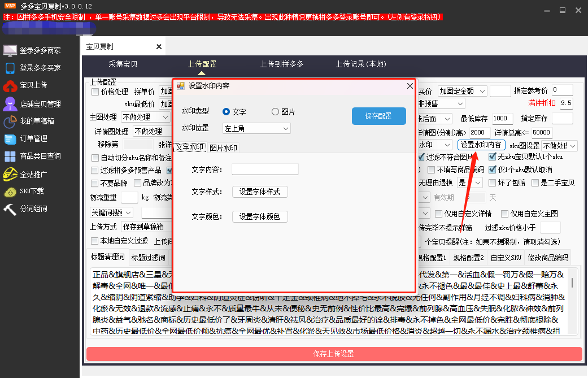This screenshot has width=588, height=378.
Task: Select the 文字水印 tab
Action: [x=190, y=147]
